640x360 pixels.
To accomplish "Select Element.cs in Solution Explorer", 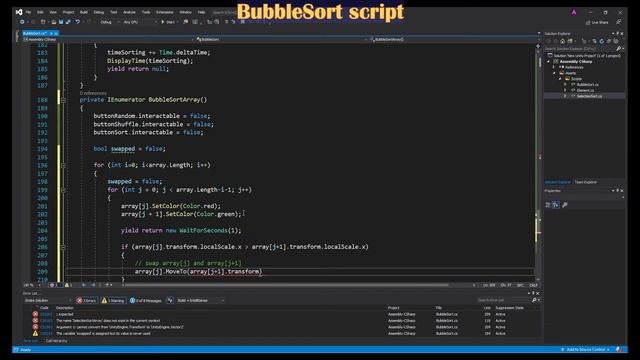I will [585, 90].
